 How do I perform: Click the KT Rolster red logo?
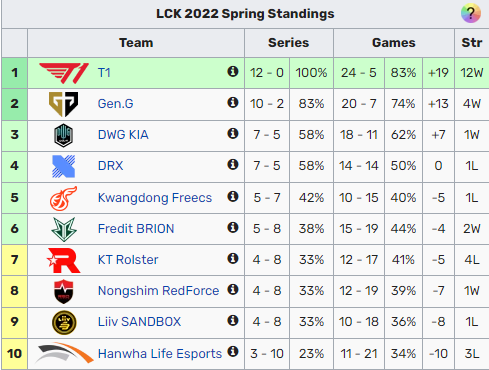(x=64, y=260)
